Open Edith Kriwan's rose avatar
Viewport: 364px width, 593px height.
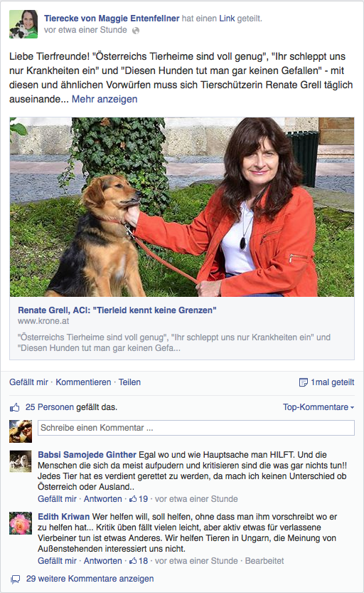(21, 523)
